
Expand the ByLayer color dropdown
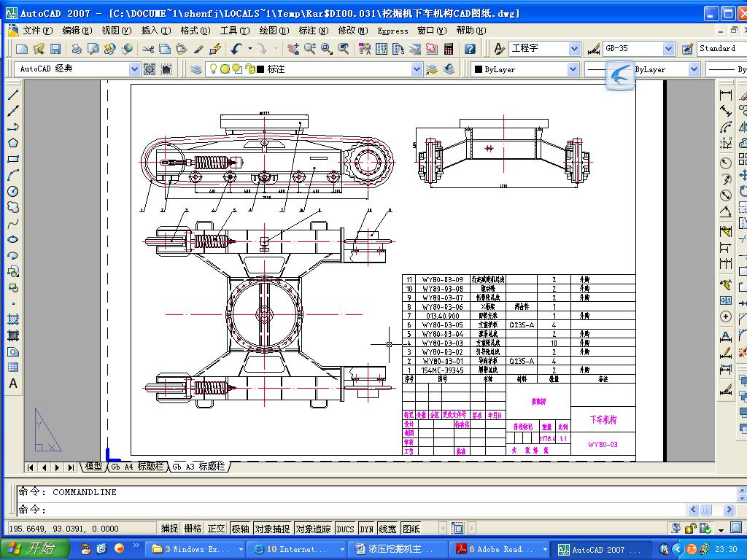click(x=573, y=69)
